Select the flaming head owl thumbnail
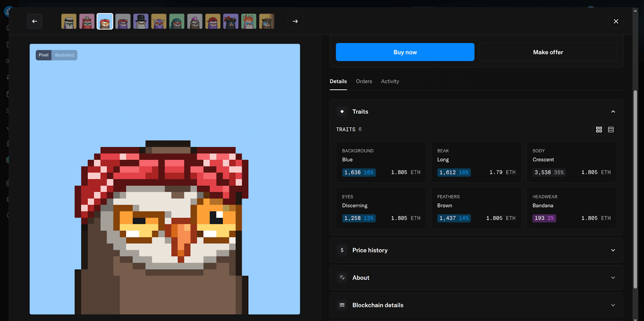 point(249,21)
